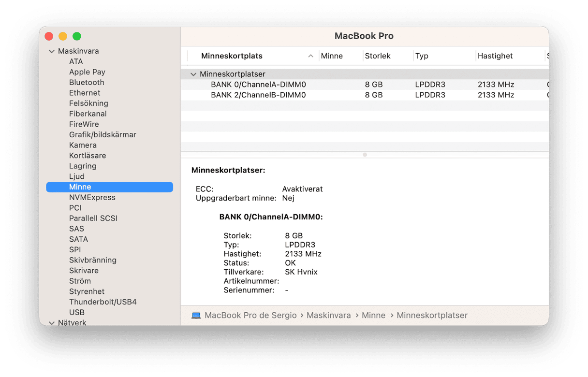Select ATA in the sidebar

[x=76, y=61]
